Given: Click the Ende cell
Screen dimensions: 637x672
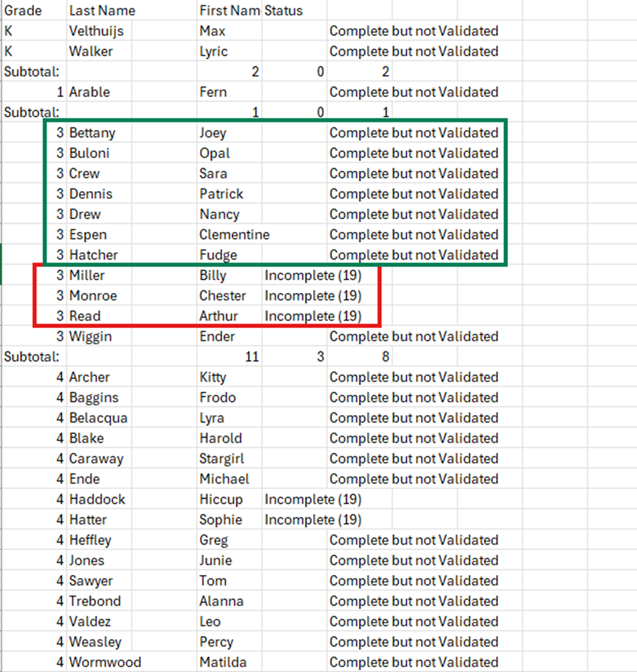Looking at the screenshot, I should point(100,479).
